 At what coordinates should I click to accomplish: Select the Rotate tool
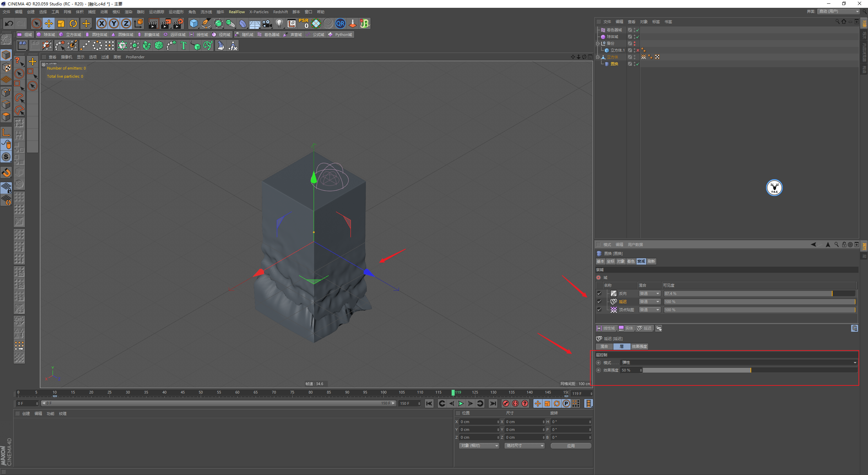tap(73, 23)
